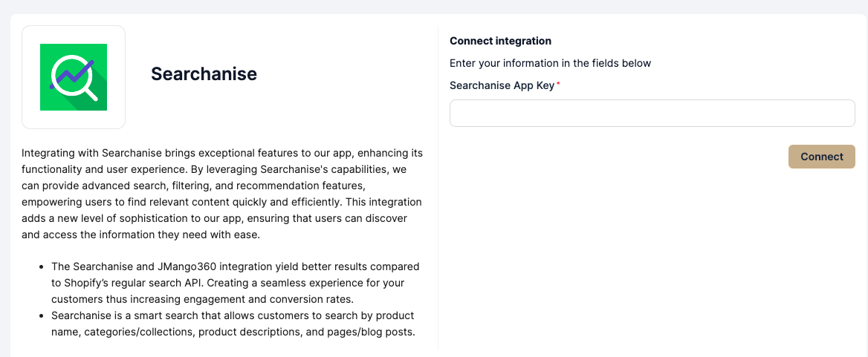Click the Searchanise title heading
This screenshot has height=357, width=868.
point(204,74)
